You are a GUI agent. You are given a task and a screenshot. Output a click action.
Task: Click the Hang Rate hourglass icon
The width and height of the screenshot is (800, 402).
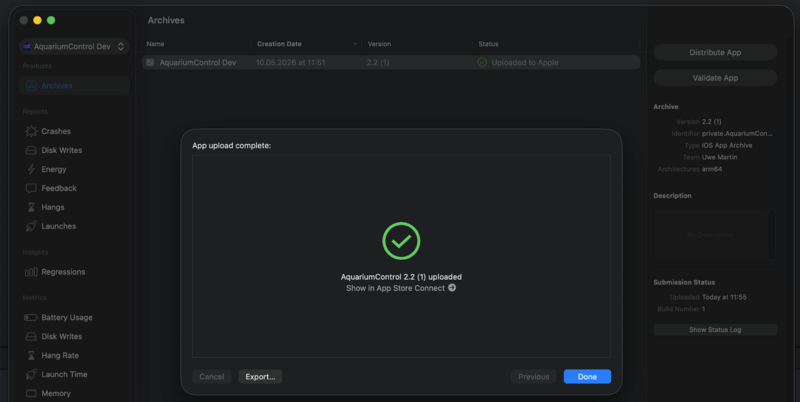(31, 355)
